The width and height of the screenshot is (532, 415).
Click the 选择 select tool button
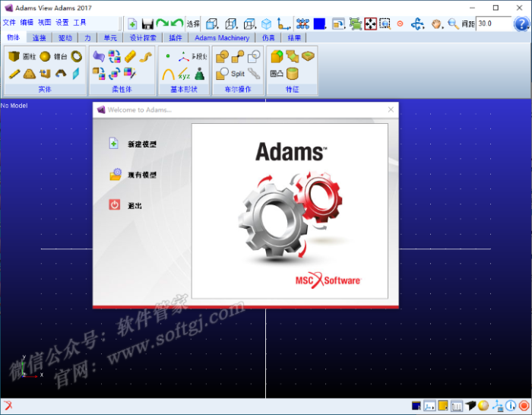coord(193,24)
